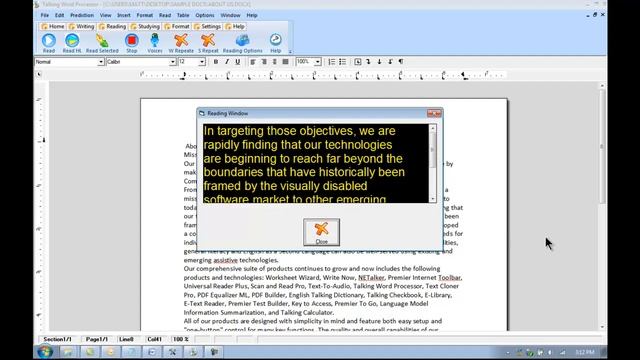
Task: Open the File menu
Action: tap(44, 15)
